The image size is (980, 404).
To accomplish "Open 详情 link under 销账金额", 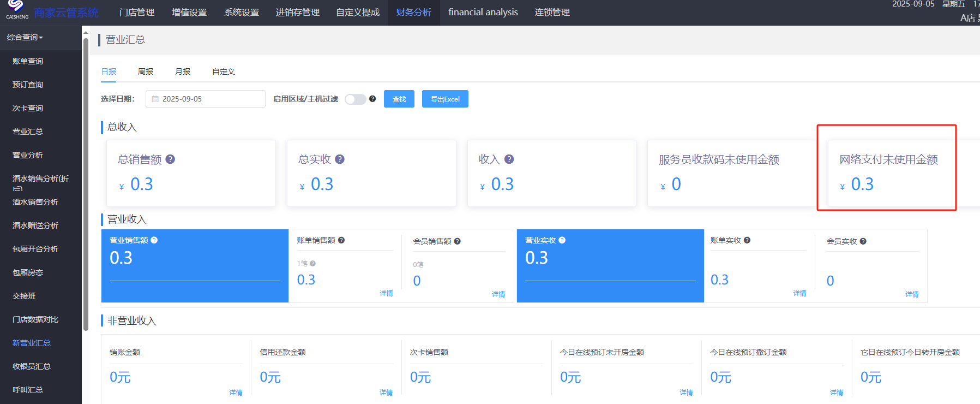I will pyautogui.click(x=236, y=393).
